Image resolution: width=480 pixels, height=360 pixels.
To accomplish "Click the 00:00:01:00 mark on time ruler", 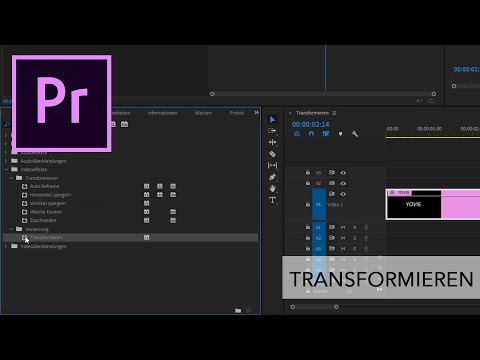I will [x=429, y=129].
